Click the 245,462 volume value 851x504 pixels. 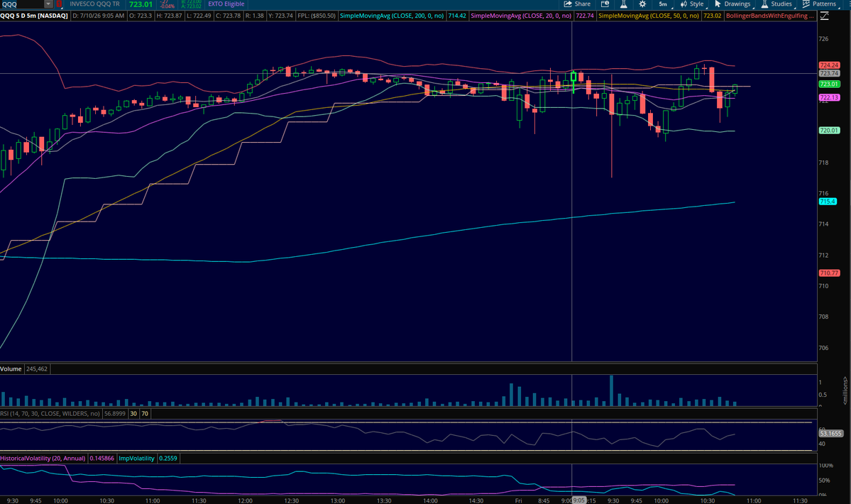(x=37, y=369)
